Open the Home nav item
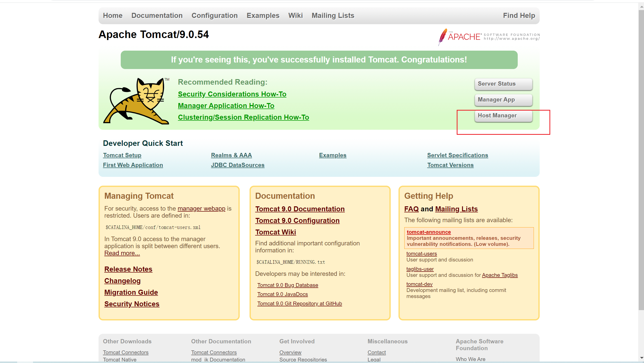Image resolution: width=644 pixels, height=363 pixels. click(x=113, y=16)
